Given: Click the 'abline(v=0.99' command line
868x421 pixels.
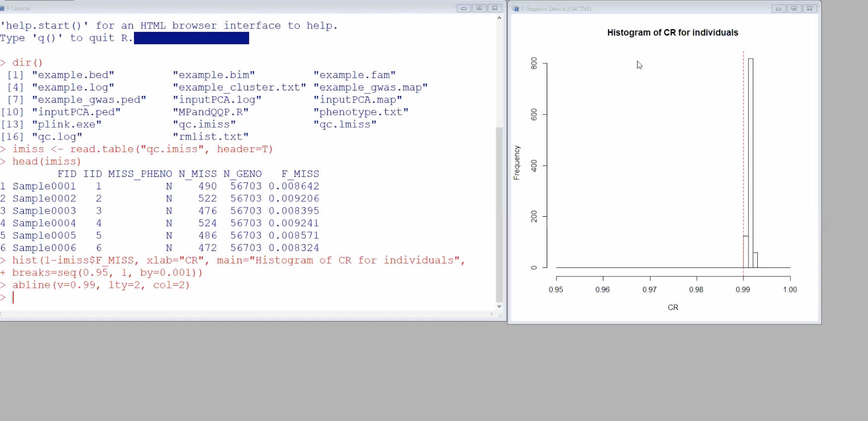Looking at the screenshot, I should [x=101, y=285].
